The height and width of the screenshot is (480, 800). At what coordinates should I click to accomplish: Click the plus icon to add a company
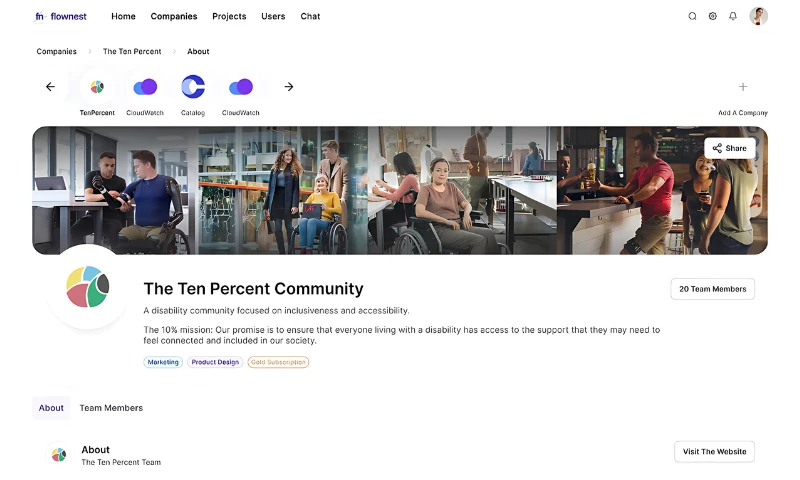pyautogui.click(x=742, y=87)
